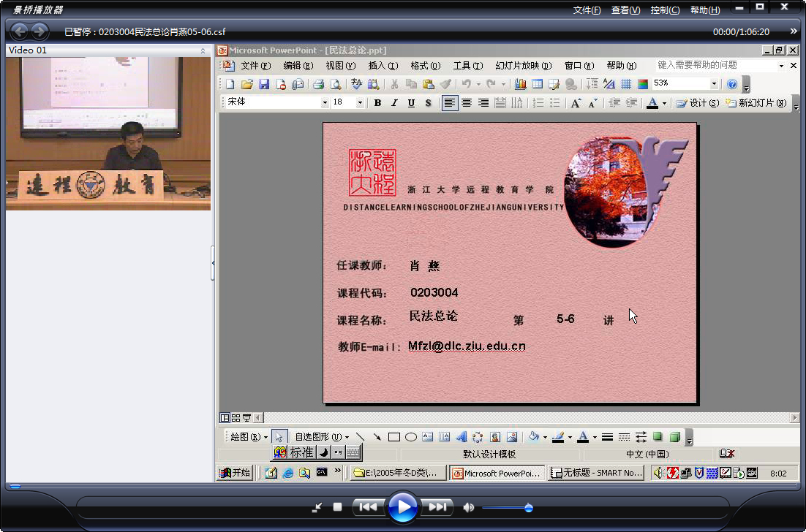This screenshot has height=532, width=806.
Task: Click the player back navigation arrow
Action: pos(20,31)
